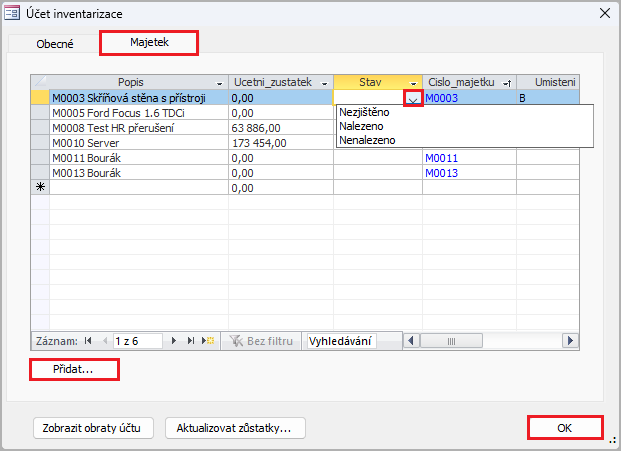Screen dimensions: 621x451
Task: Open Ucetni_zustatek column filter dropdown
Action: point(324,82)
